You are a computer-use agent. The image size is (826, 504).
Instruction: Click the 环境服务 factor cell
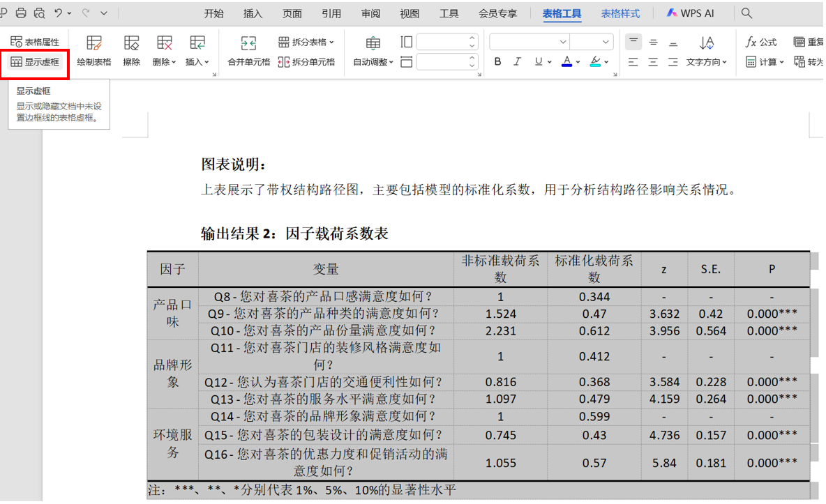click(x=173, y=443)
